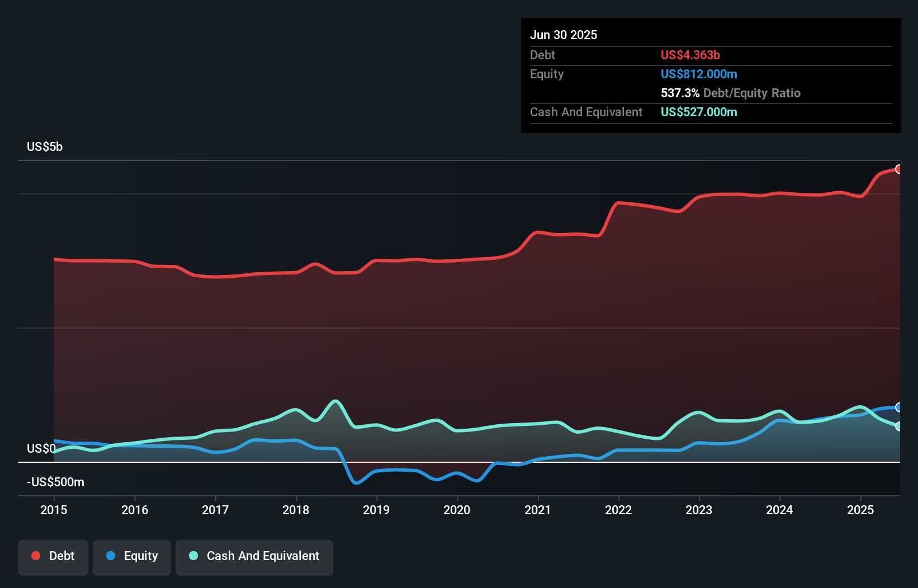Click the US$4.363b debt value in tooltip
The width and height of the screenshot is (918, 588).
click(690, 55)
